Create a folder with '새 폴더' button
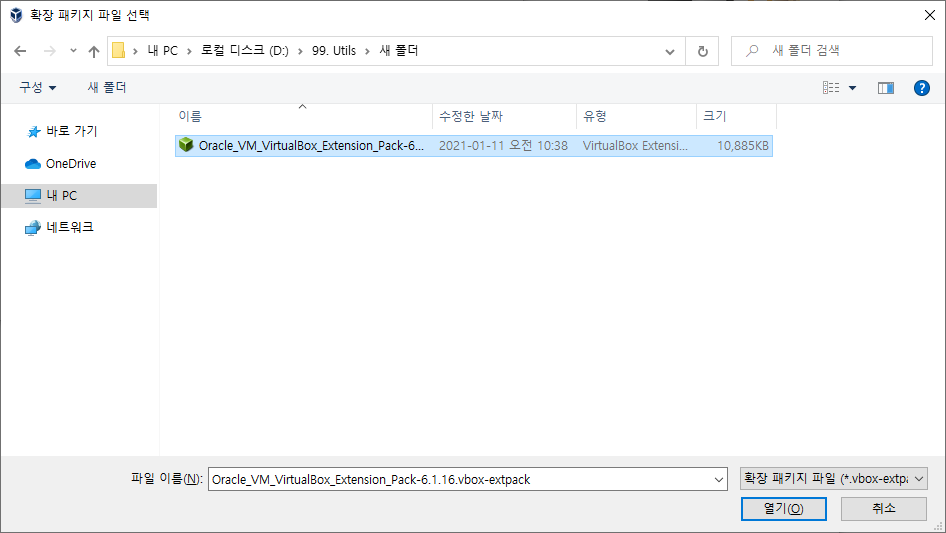Image resolution: width=946 pixels, height=533 pixels. [107, 88]
